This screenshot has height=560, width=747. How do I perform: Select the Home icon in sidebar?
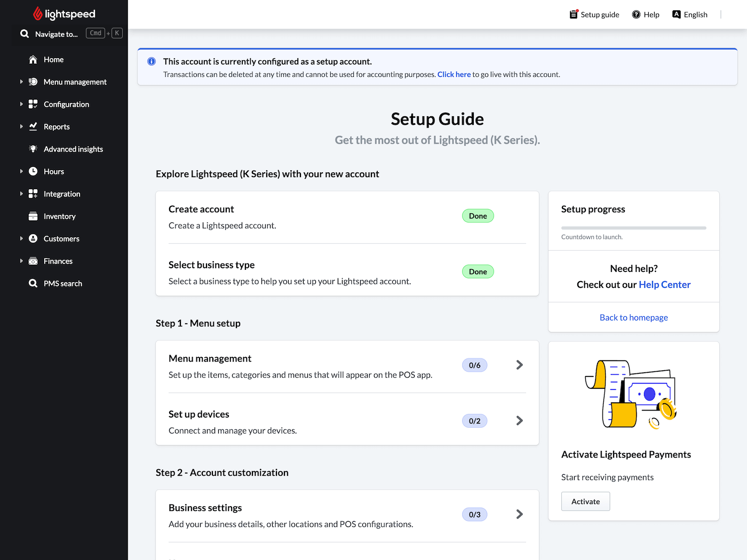coord(33,59)
